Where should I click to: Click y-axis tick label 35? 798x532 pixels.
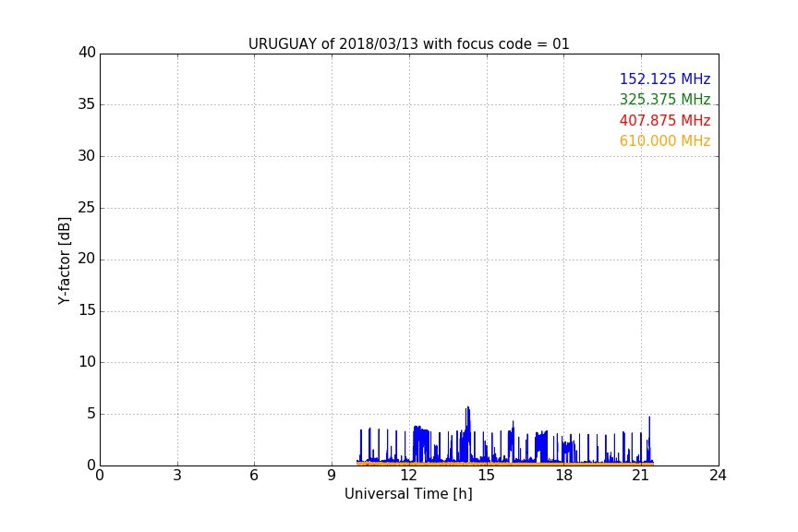87,104
